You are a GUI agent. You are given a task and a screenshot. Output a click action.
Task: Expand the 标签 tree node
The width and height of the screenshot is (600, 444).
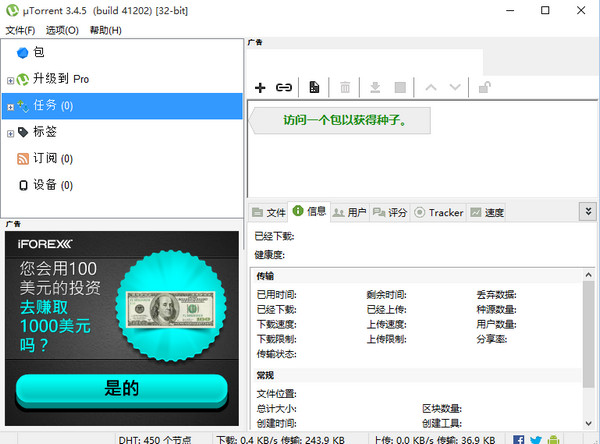(x=10, y=132)
